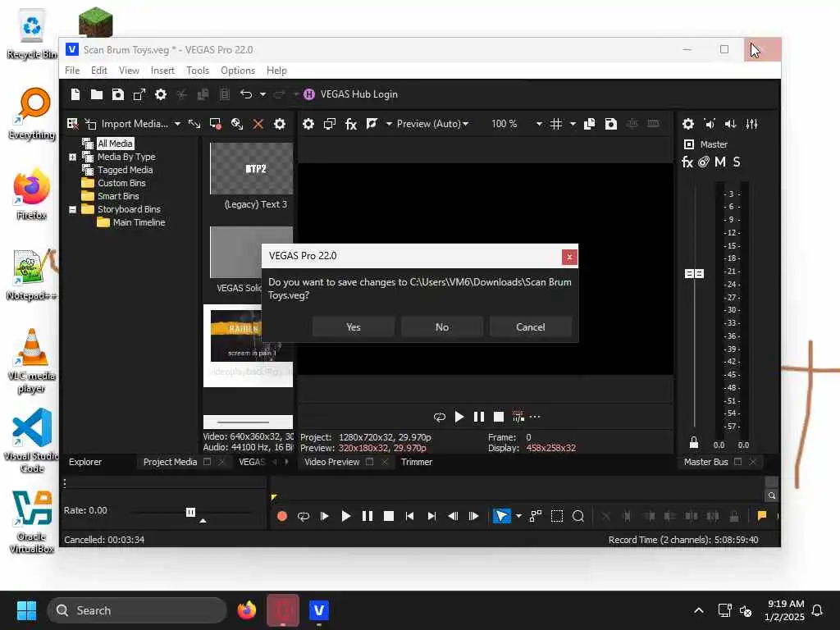Click the Rate scrub slider handle
The width and height of the screenshot is (840, 630).
click(190, 512)
